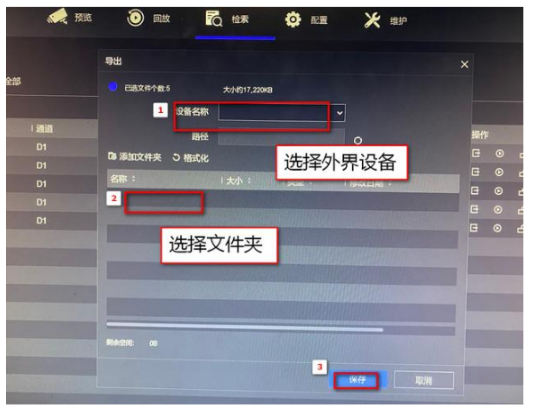Click the 格式化 format icon
The width and height of the screenshot is (536, 410).
tap(176, 157)
